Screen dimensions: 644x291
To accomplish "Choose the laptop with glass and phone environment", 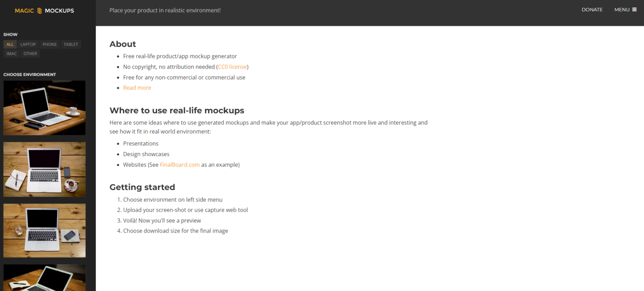I will coord(44,230).
